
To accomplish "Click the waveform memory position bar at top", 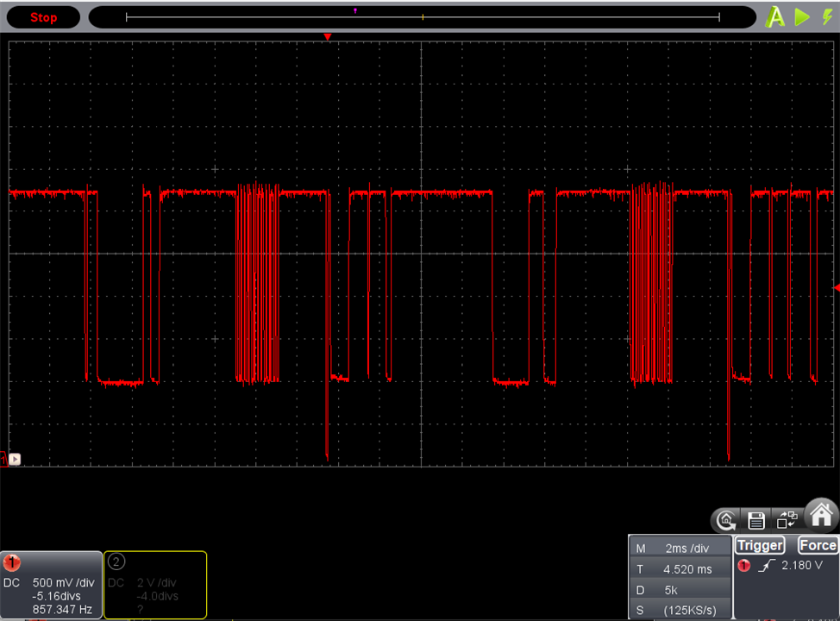I will tap(423, 17).
